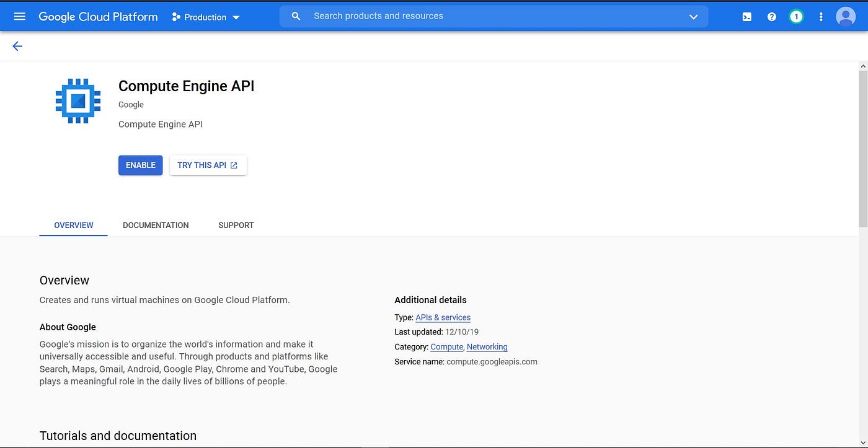Click the Compute Engine API title heading
The height and width of the screenshot is (448, 868).
pyautogui.click(x=186, y=86)
